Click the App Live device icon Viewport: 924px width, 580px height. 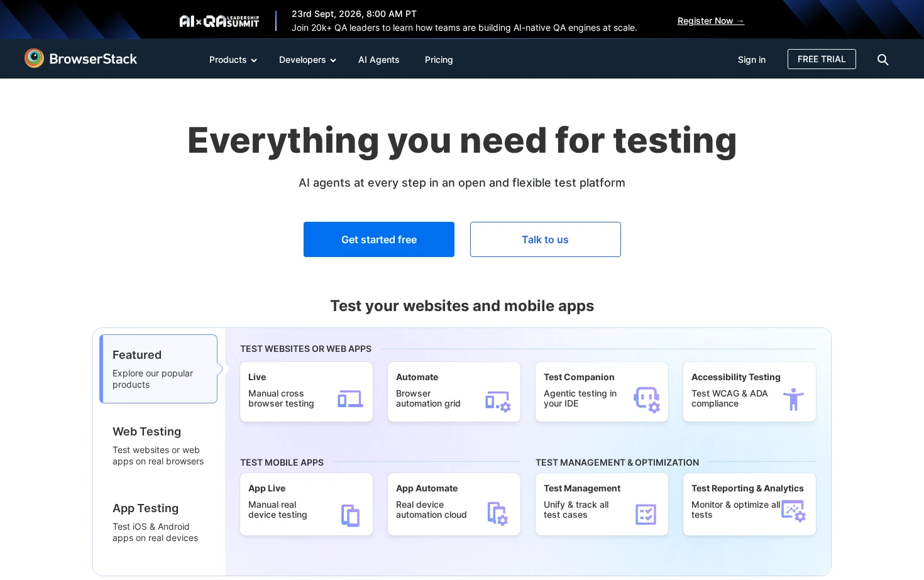(350, 515)
